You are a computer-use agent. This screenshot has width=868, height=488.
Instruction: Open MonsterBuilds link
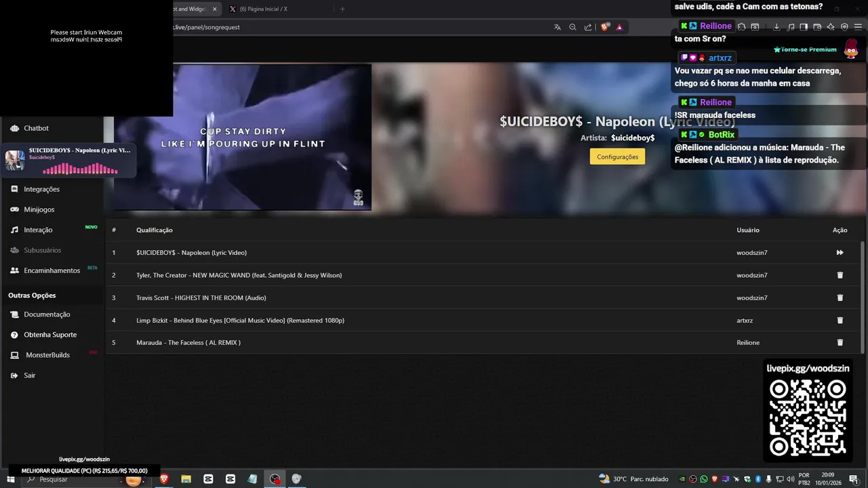point(47,355)
